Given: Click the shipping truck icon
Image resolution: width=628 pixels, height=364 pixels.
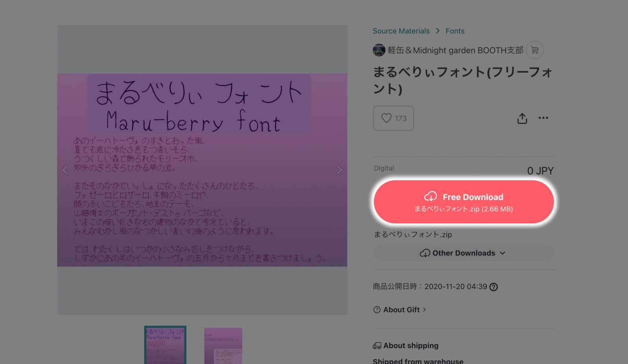Looking at the screenshot, I should point(377,346).
